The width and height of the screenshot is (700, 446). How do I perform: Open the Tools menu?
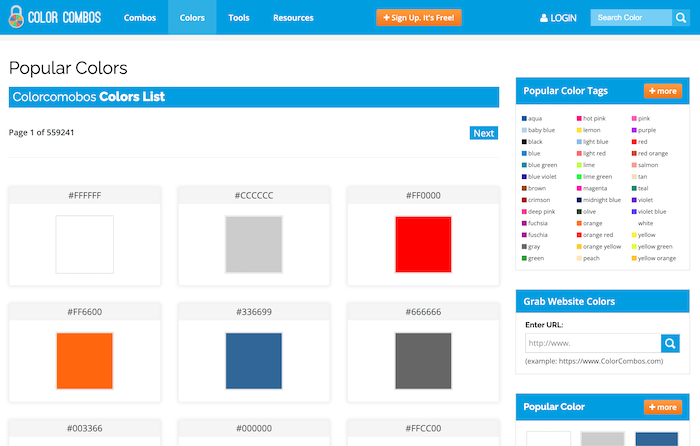[x=239, y=18]
